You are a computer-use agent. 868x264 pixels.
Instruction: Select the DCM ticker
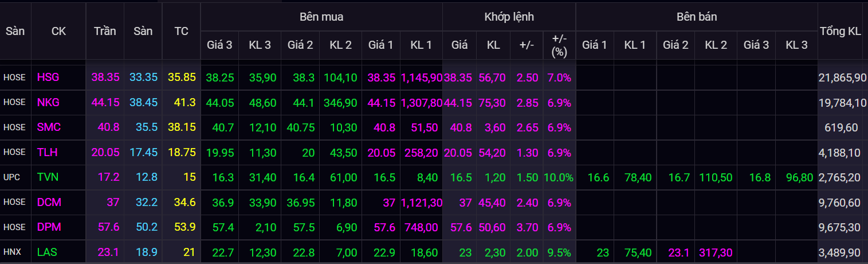point(49,202)
